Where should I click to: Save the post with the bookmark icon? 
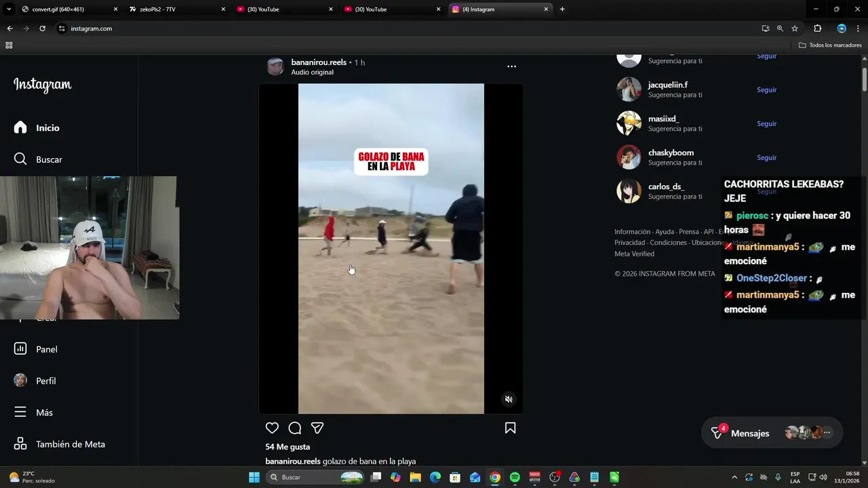pos(510,428)
